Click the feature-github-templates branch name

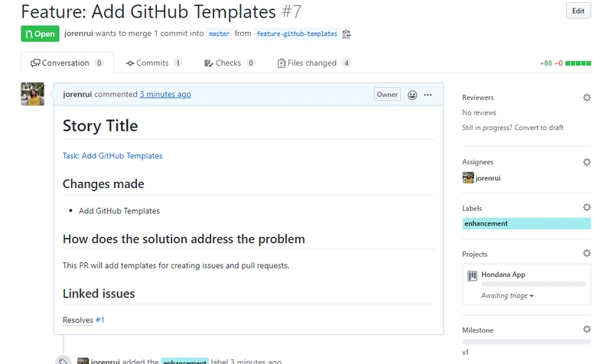(x=296, y=34)
